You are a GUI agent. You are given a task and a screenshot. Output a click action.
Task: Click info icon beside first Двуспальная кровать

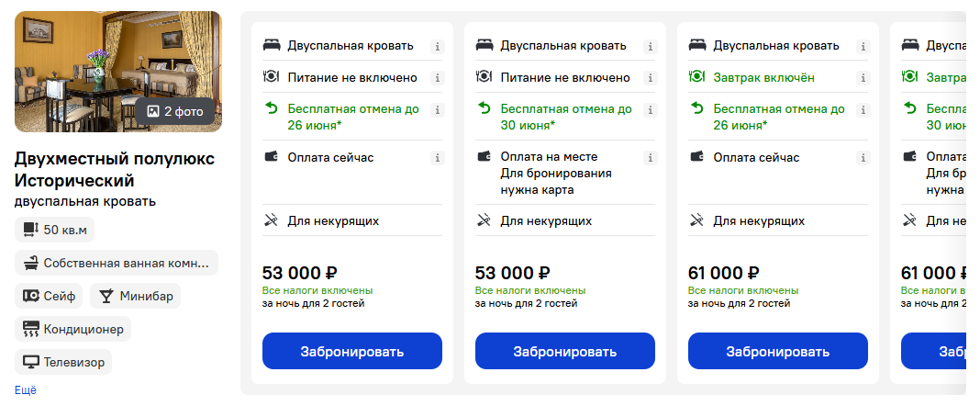coord(438,46)
